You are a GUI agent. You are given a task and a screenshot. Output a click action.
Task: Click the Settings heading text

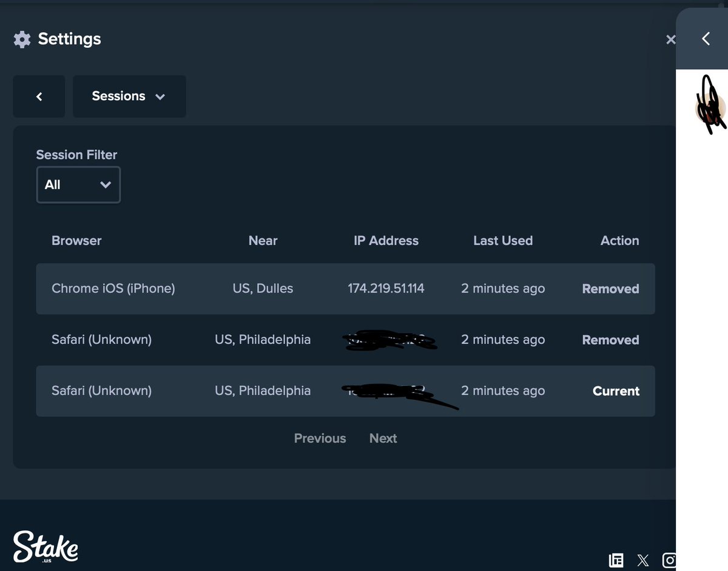[x=69, y=39]
